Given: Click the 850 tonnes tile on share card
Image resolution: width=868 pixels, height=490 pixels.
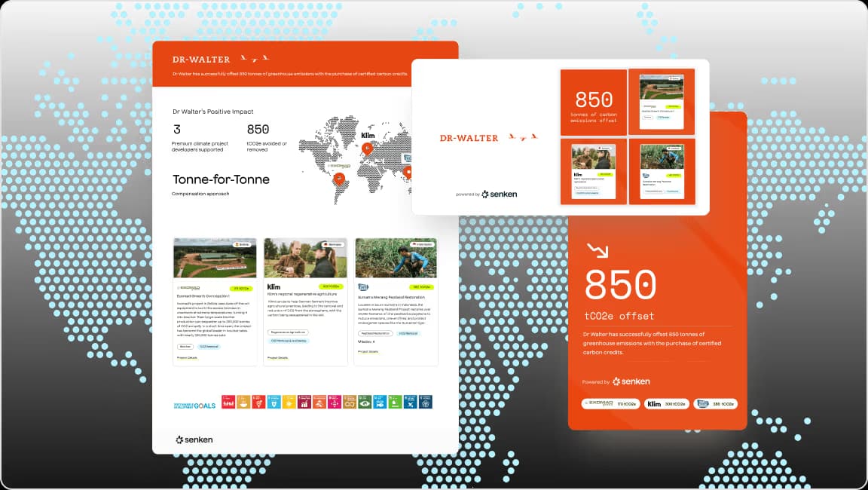Looking at the screenshot, I should tap(594, 102).
